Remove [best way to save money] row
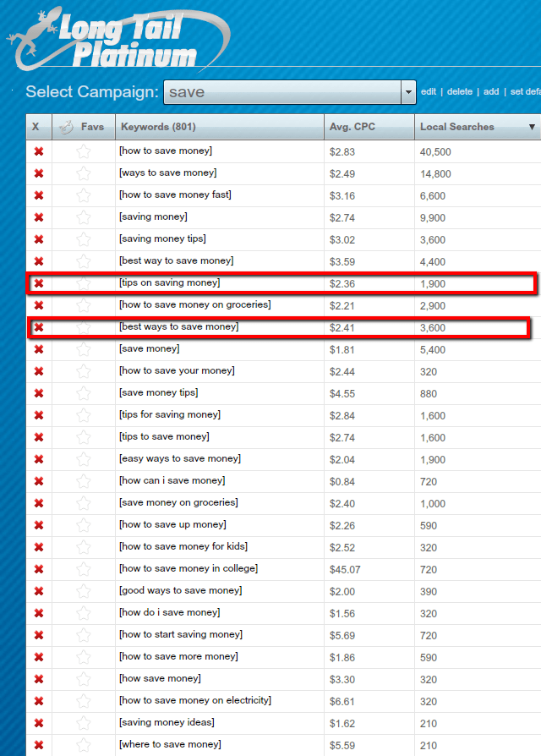This screenshot has height=756, width=541. (39, 261)
